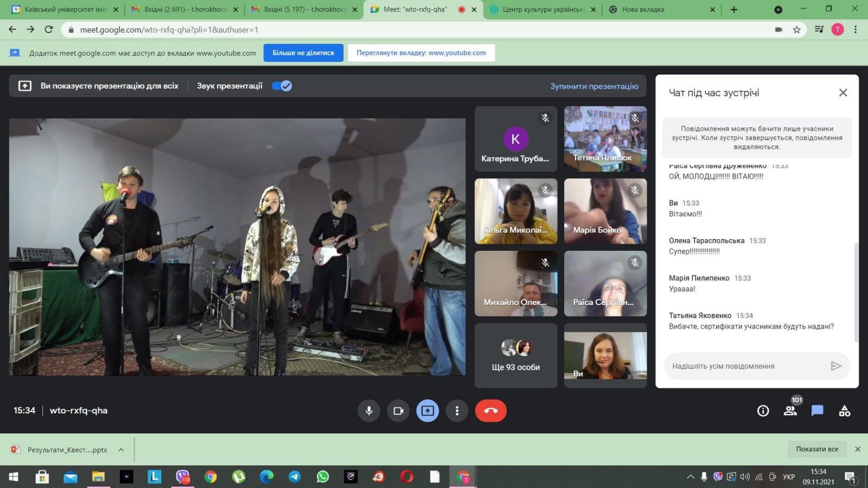The image size is (868, 488).
Task: Bookmark this page with the star icon
Action: pyautogui.click(x=796, y=30)
